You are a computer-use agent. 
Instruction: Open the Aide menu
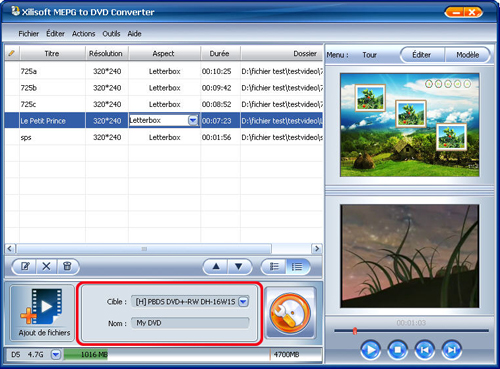134,34
